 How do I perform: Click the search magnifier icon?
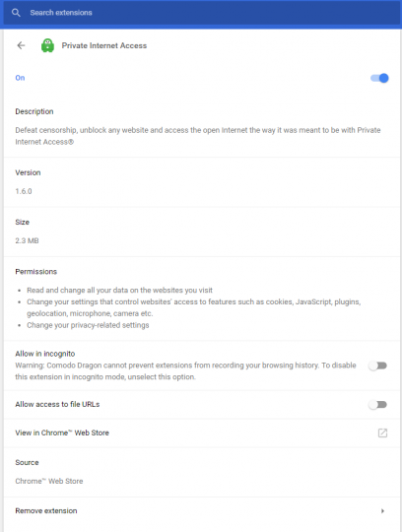[x=16, y=13]
